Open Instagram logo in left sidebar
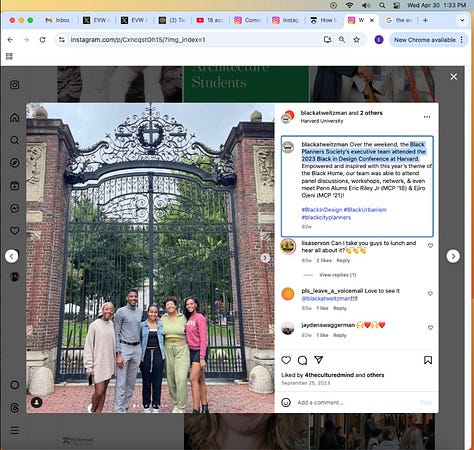This screenshot has height=450, width=474. tap(14, 85)
